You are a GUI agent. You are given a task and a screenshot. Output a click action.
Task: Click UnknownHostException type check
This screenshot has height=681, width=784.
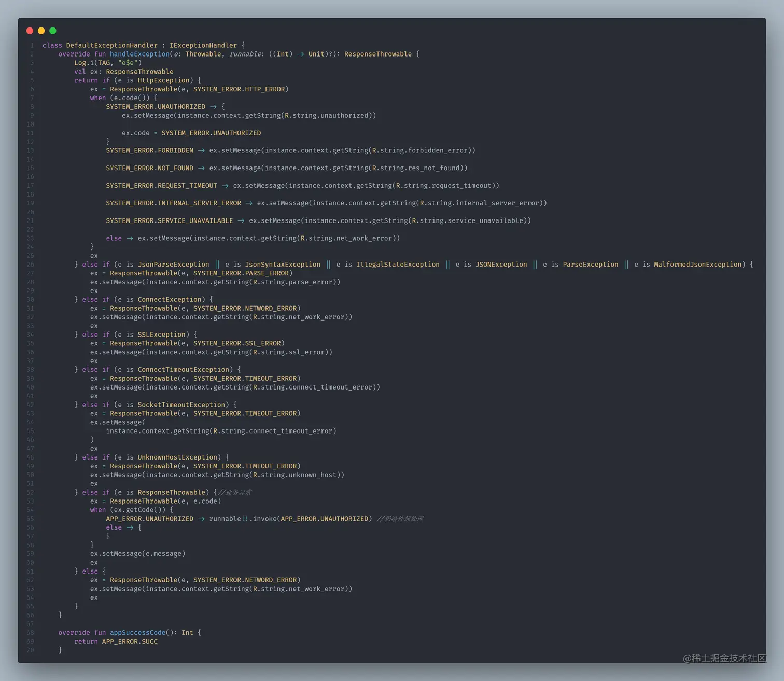point(177,457)
